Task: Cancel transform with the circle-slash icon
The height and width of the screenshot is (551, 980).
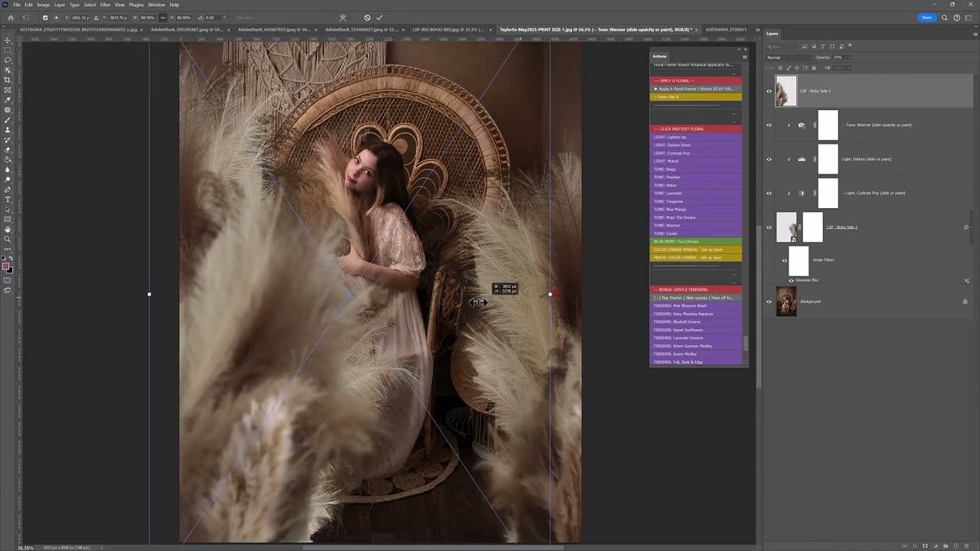Action: (367, 18)
